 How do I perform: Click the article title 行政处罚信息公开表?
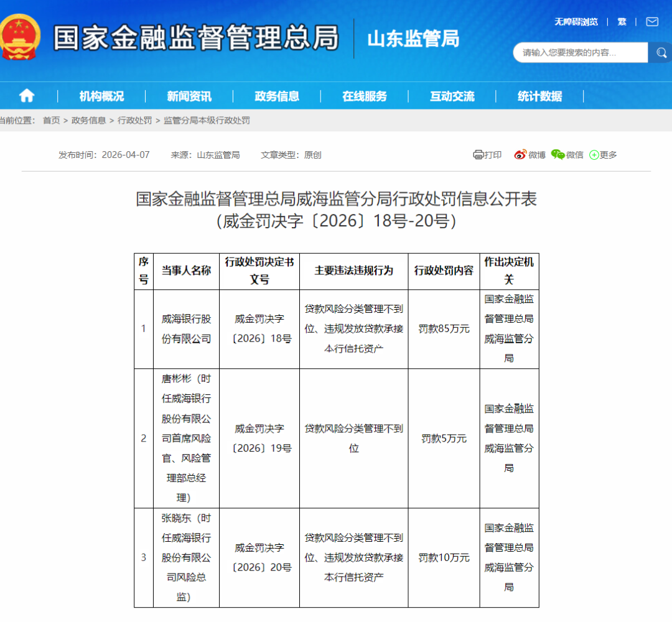(x=337, y=210)
